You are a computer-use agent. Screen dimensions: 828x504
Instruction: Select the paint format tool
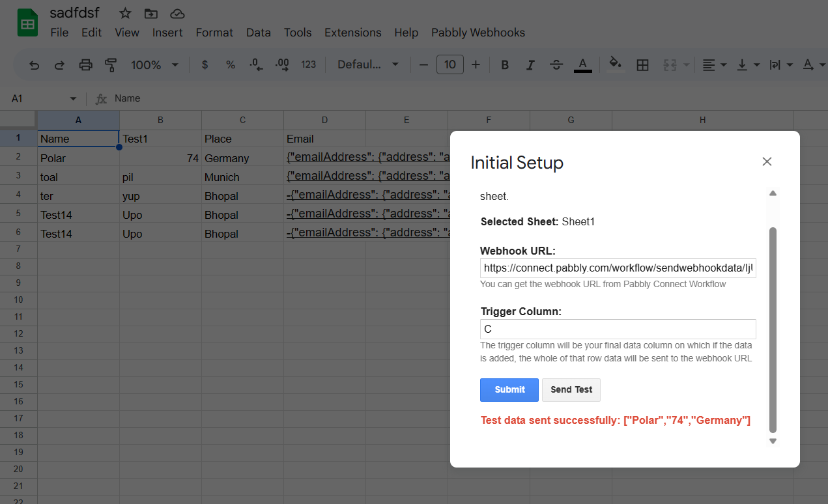111,64
